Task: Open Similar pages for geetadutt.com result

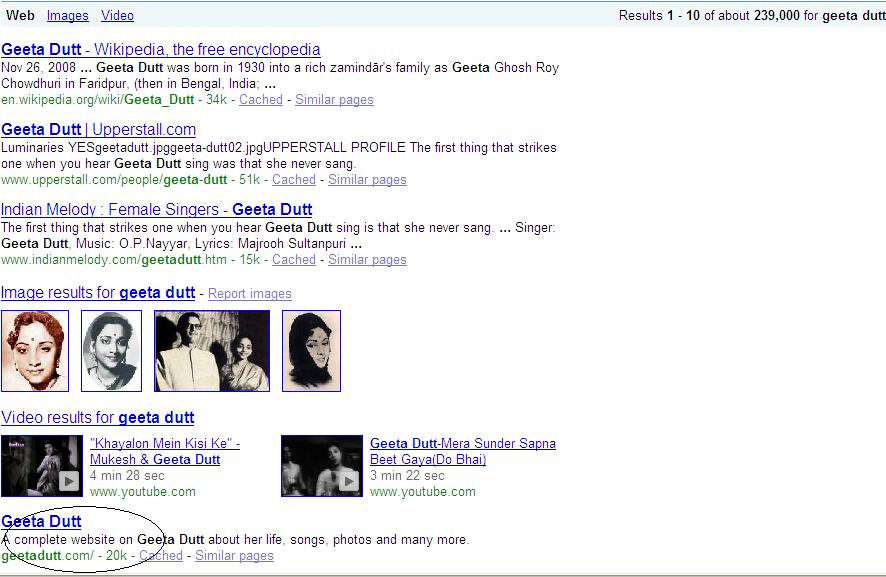Action: tap(234, 556)
